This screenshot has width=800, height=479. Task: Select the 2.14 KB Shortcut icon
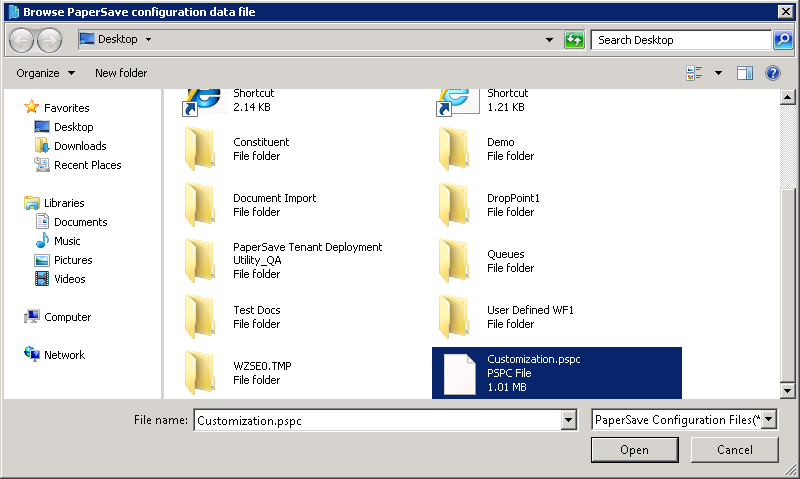203,103
